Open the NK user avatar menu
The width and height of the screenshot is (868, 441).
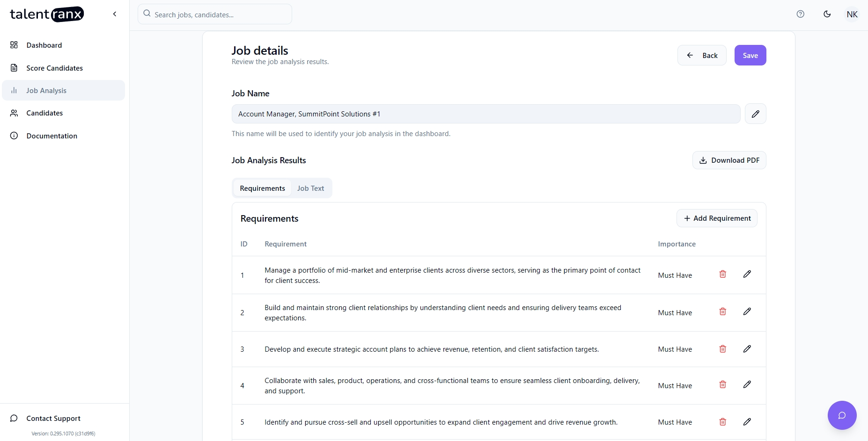point(852,14)
